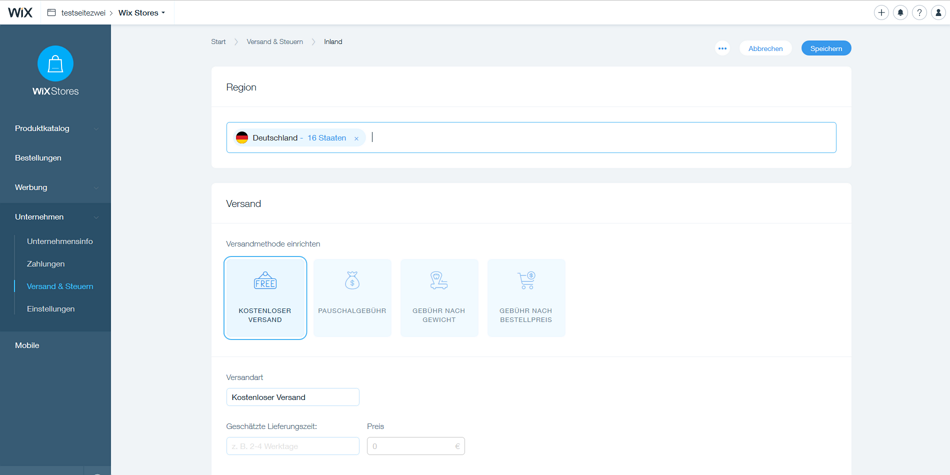Expand the Werbung sidebar section
This screenshot has width=950, height=475.
click(55, 187)
